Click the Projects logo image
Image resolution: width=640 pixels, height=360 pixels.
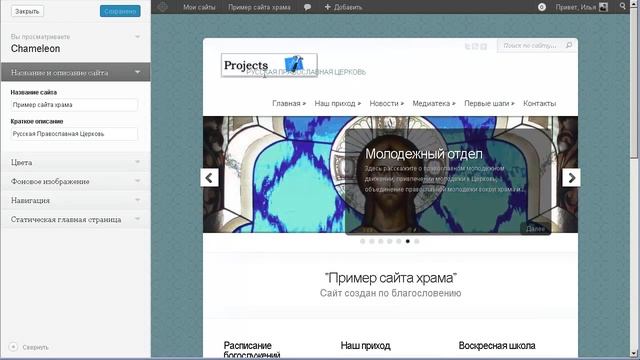(269, 65)
